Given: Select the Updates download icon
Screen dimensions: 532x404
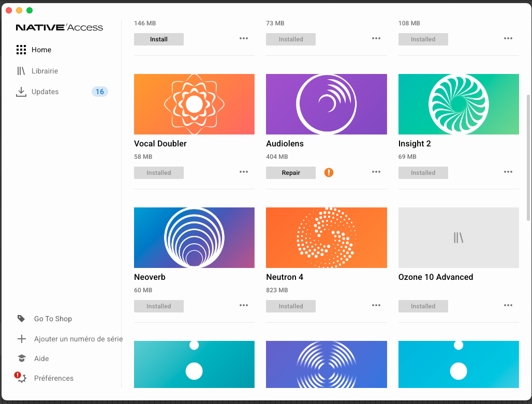Looking at the screenshot, I should pos(21,92).
